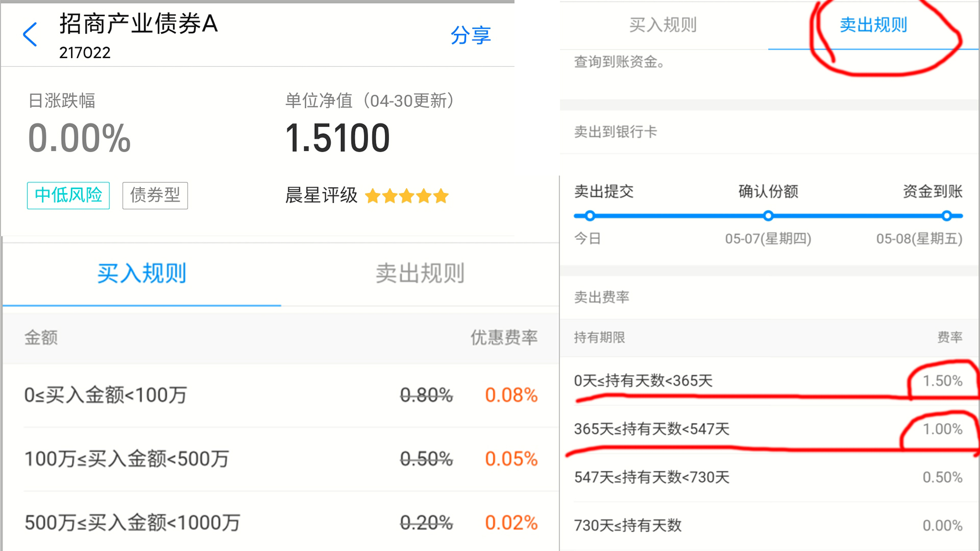This screenshot has width=980, height=551.
Task: Tap the back arrow icon
Action: tap(30, 35)
